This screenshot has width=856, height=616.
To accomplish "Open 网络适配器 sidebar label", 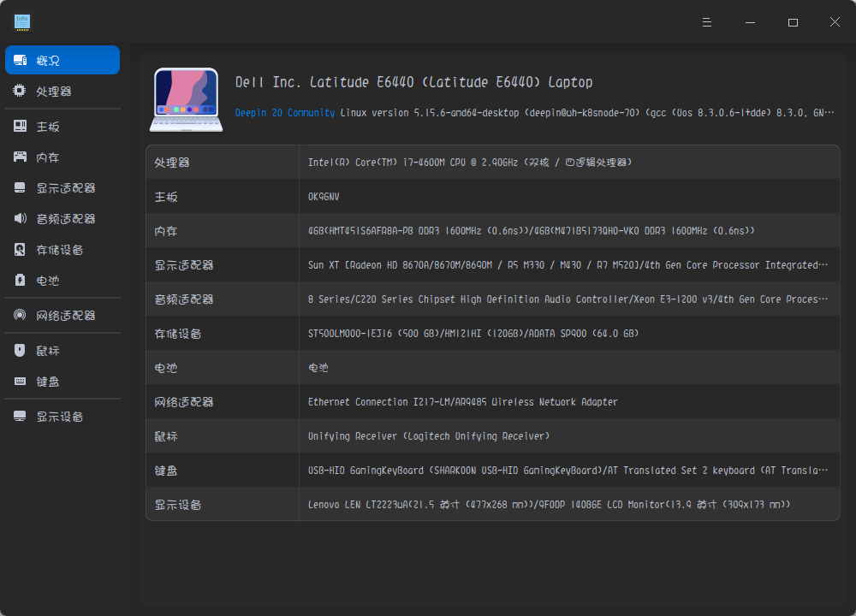I will [x=66, y=316].
